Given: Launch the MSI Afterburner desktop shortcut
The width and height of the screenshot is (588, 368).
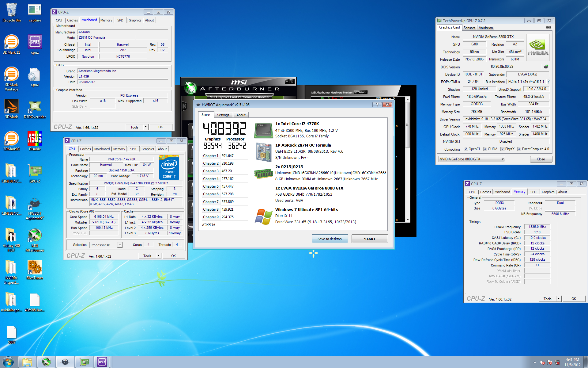Looking at the screenshot, I should tap(35, 240).
